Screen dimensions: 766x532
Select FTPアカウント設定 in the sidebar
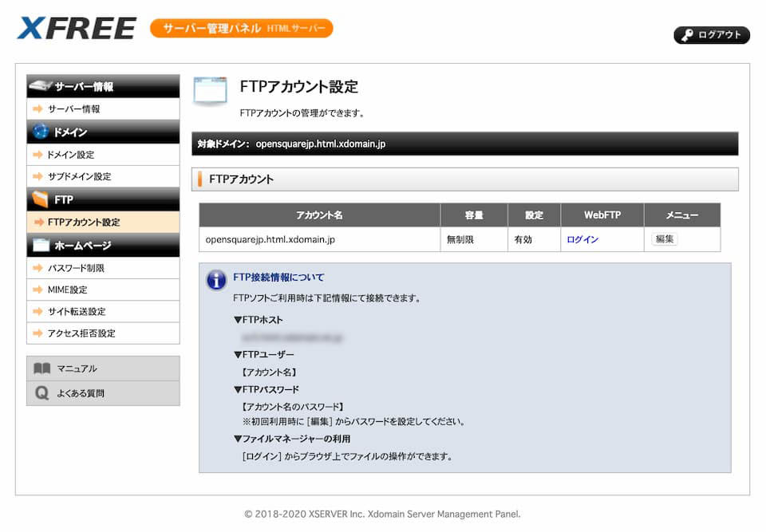point(84,223)
